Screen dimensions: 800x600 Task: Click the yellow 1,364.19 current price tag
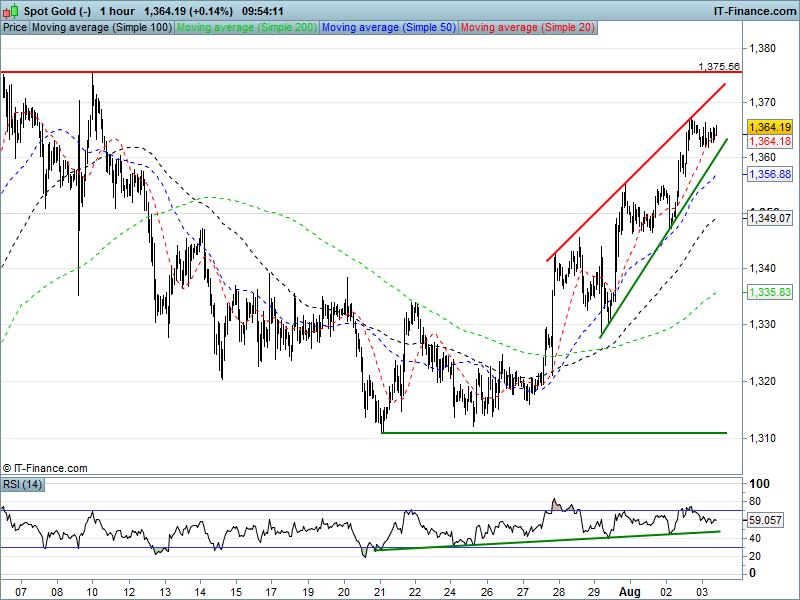pos(770,127)
